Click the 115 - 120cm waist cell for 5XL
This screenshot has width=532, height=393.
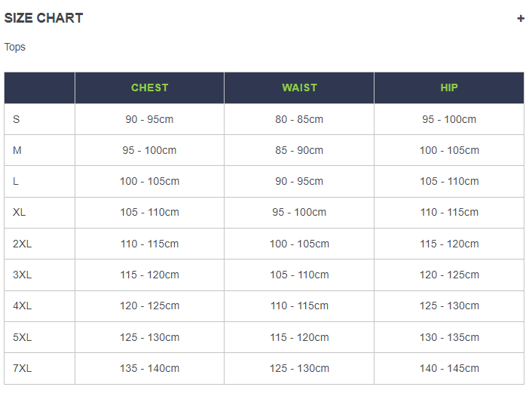[x=299, y=337]
